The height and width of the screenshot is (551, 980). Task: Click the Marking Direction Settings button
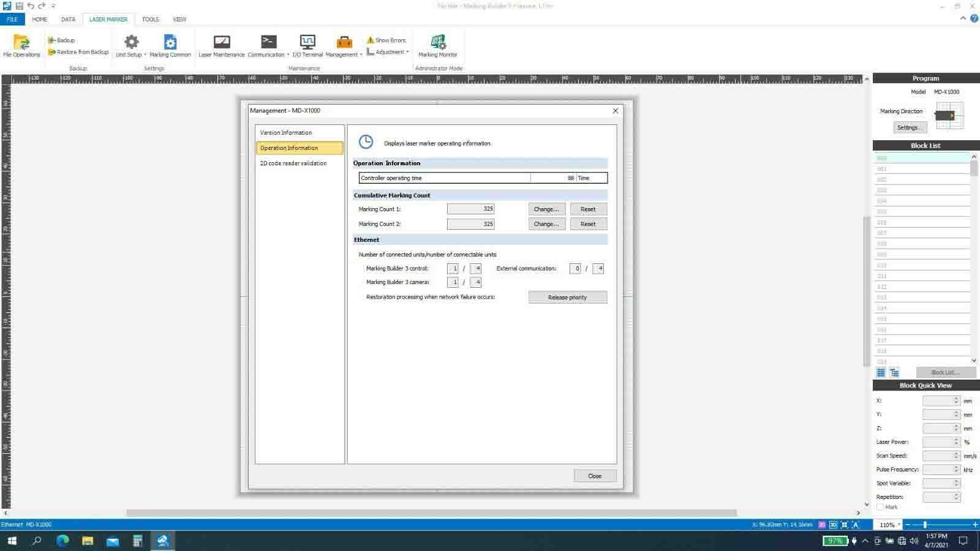910,127
